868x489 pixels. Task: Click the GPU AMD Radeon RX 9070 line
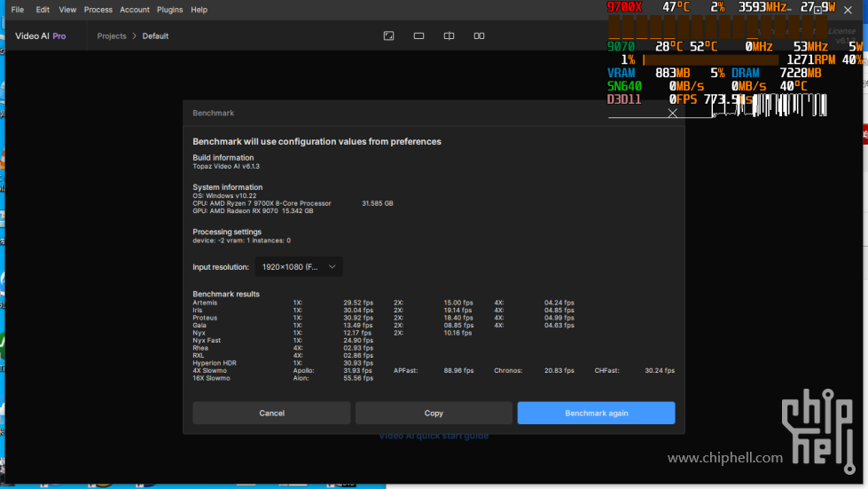253,211
